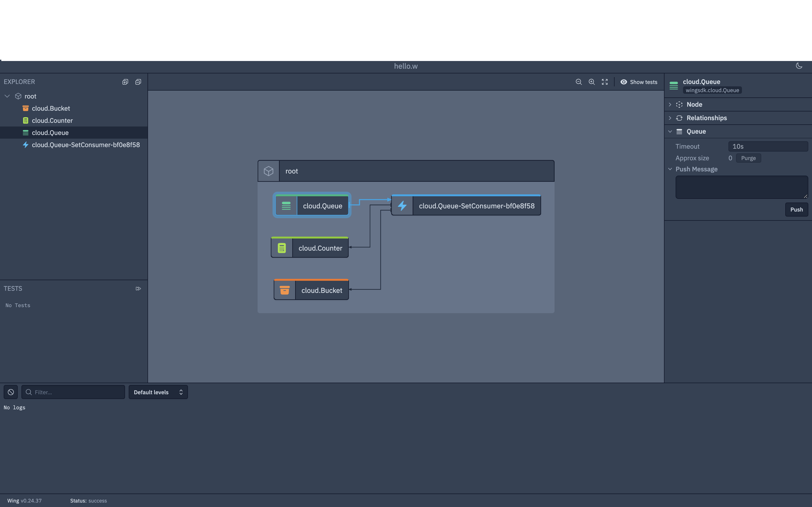This screenshot has width=812, height=507.
Task: Run all tests with the play icon
Action: (x=138, y=288)
